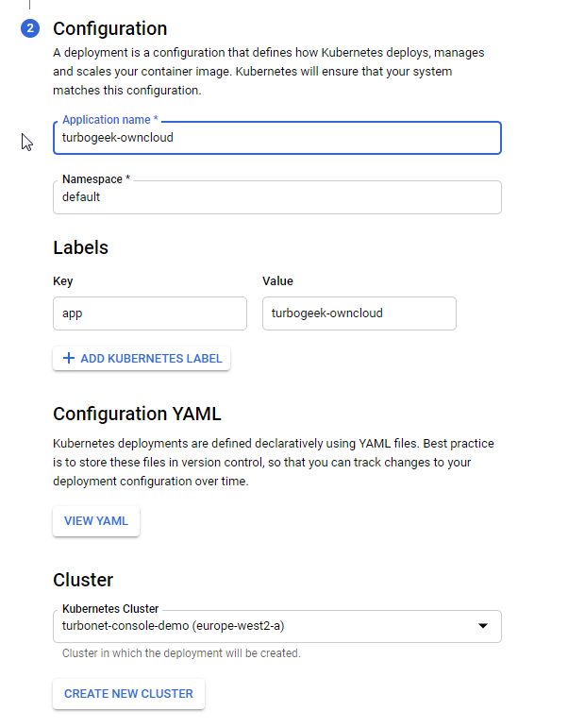Expand the Kubernetes Cluster dropdown arrow
The image size is (568, 728).
(x=483, y=626)
